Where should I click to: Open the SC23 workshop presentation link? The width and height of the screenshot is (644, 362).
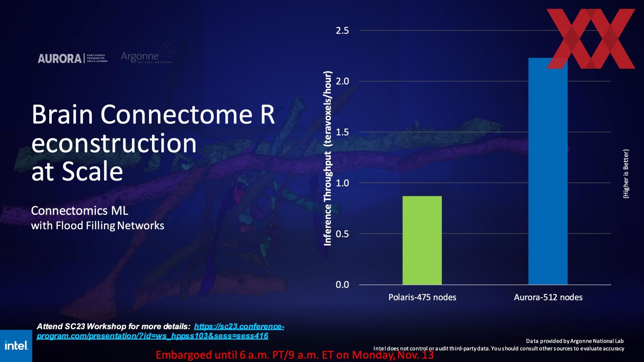coord(160,331)
